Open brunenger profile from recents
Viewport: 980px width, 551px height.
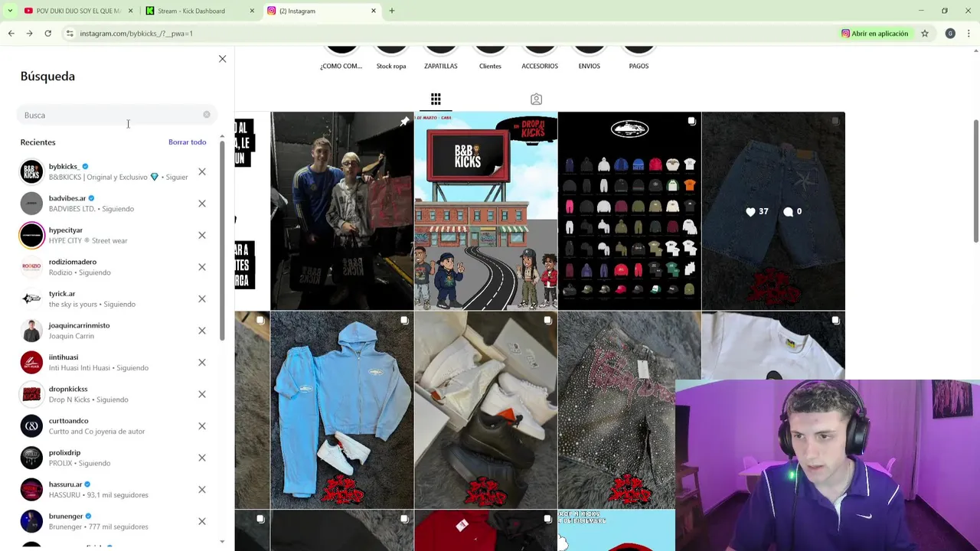click(103, 521)
